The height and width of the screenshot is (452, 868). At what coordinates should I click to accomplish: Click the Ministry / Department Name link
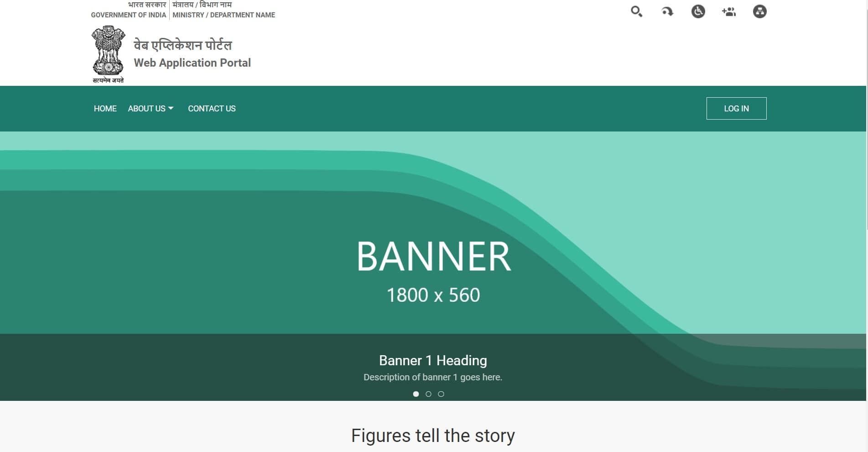[223, 15]
